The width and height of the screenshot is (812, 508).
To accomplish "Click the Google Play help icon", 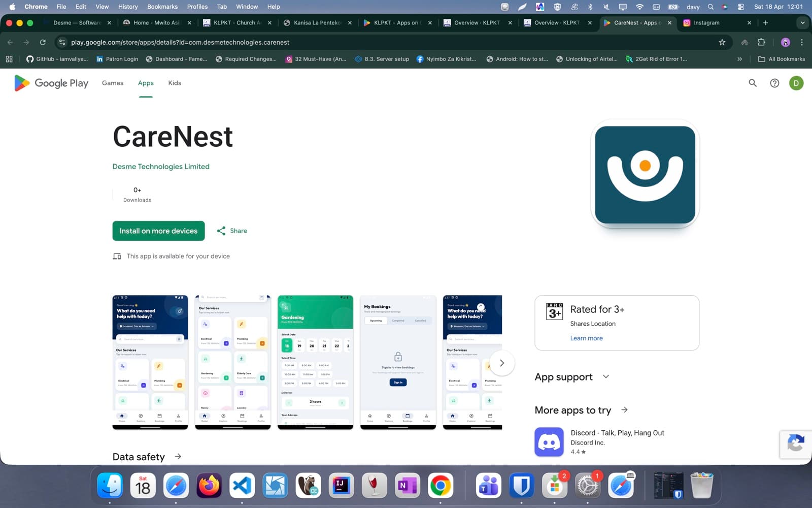I will click(x=774, y=83).
